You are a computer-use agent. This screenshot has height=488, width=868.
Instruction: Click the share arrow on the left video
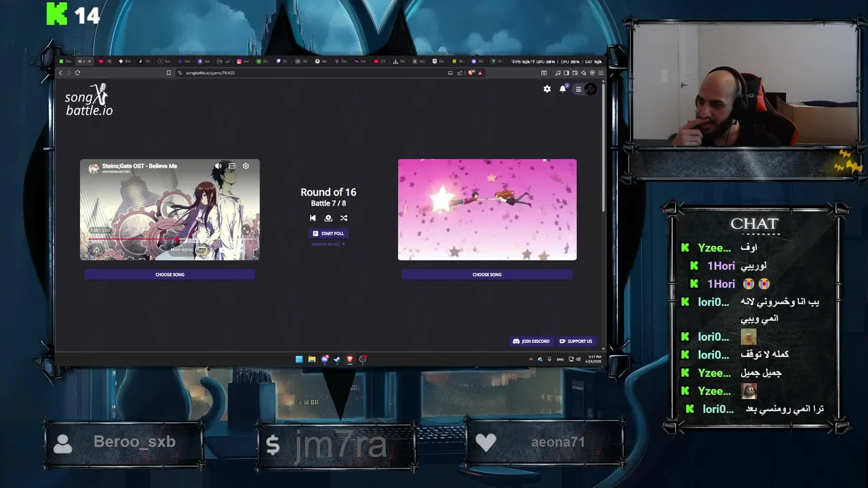pyautogui.click(x=96, y=250)
